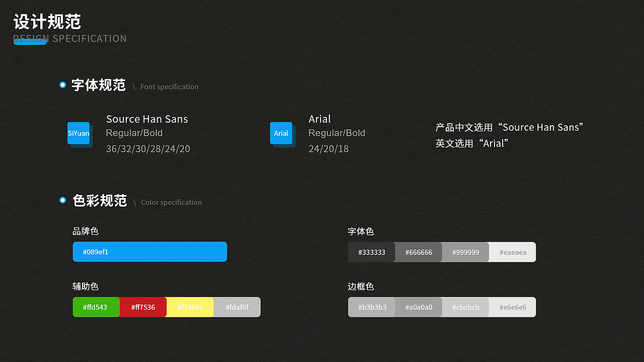Click the bullet beside 字体规范 heading
The image size is (644, 362).
pyautogui.click(x=63, y=85)
